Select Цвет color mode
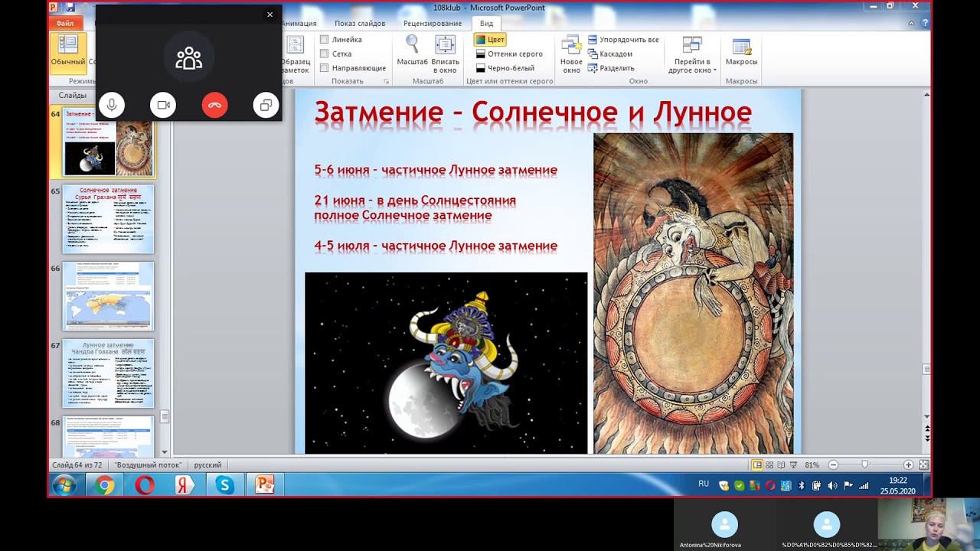 (488, 40)
